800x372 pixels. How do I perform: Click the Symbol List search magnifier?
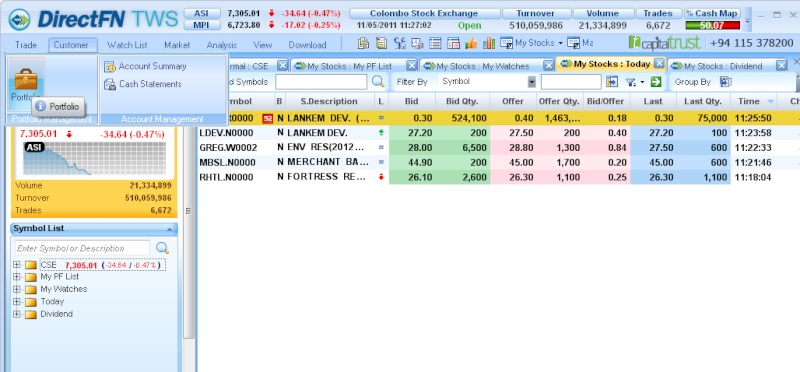[162, 248]
